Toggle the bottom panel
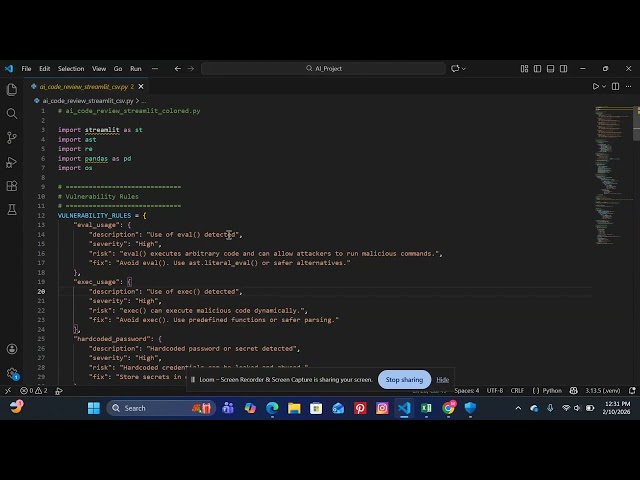This screenshot has width=640, height=480. tap(550, 69)
